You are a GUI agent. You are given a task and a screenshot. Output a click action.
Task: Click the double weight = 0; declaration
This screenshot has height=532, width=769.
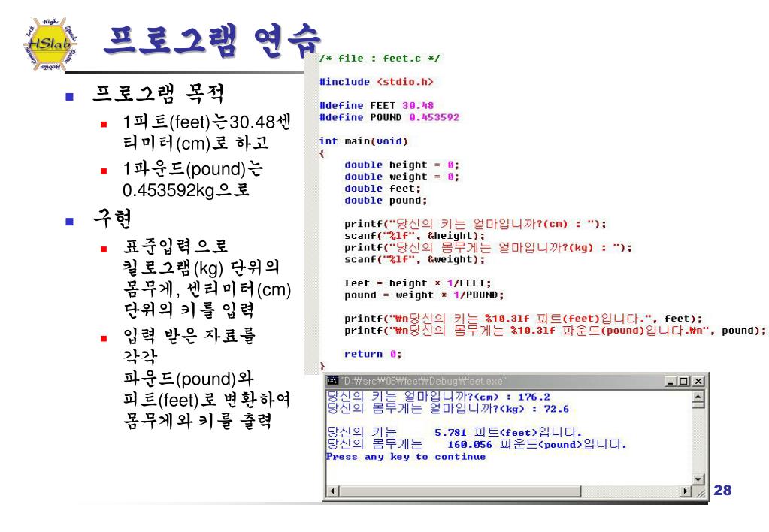click(x=401, y=177)
